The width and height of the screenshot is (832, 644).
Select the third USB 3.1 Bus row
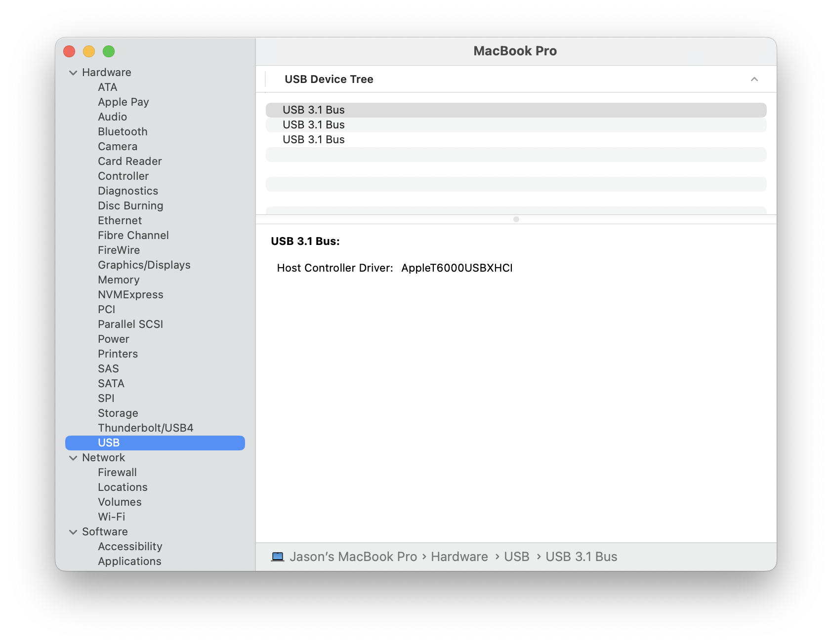[x=516, y=140]
